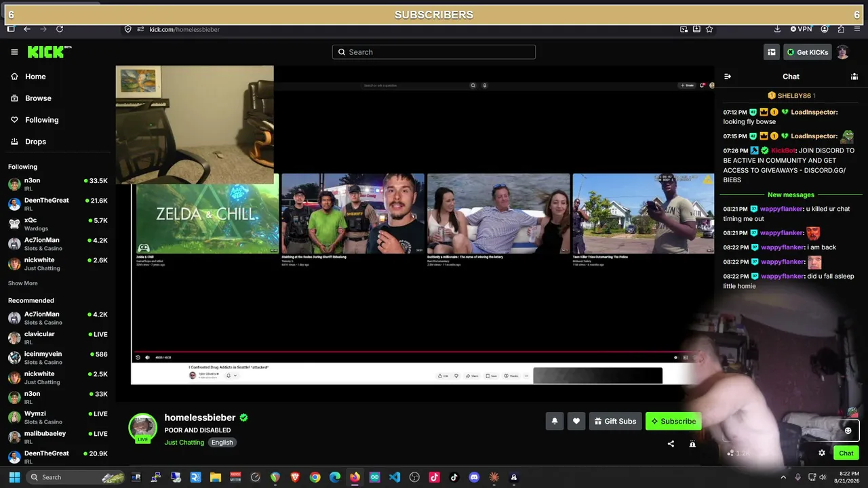
Task: Open the chat emote picker smiley
Action: (848, 430)
